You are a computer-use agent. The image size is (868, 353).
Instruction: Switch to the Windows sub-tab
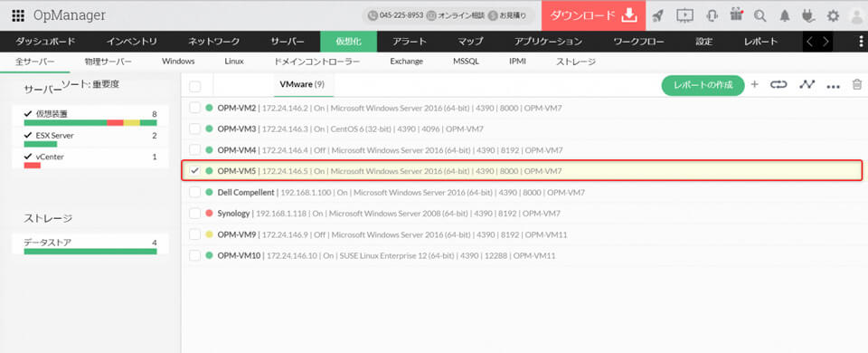coord(178,62)
